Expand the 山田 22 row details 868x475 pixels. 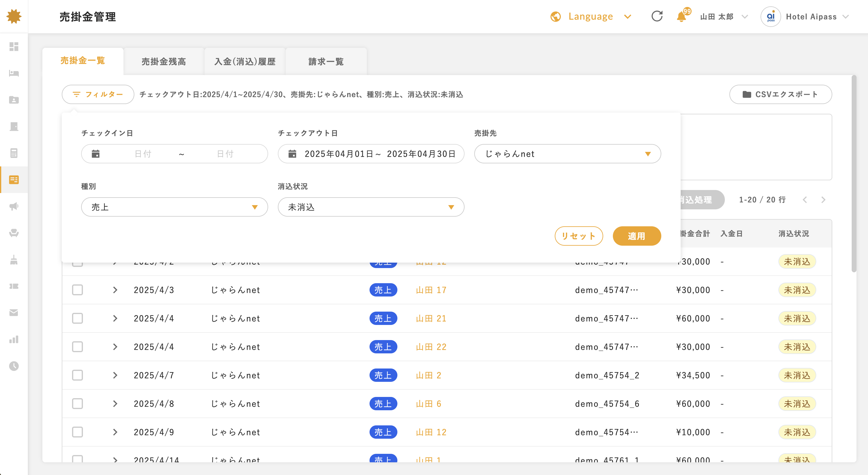[x=115, y=347]
